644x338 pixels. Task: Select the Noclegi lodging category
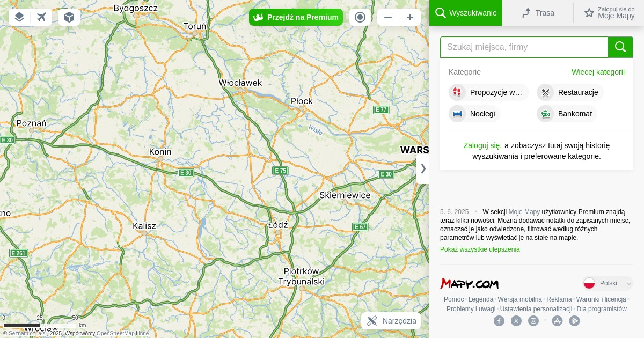(x=474, y=114)
